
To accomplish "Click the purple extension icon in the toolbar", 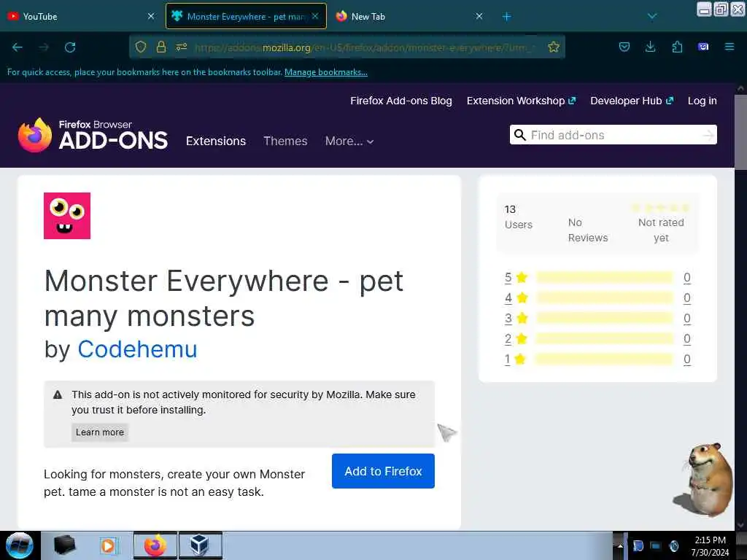I will click(703, 47).
